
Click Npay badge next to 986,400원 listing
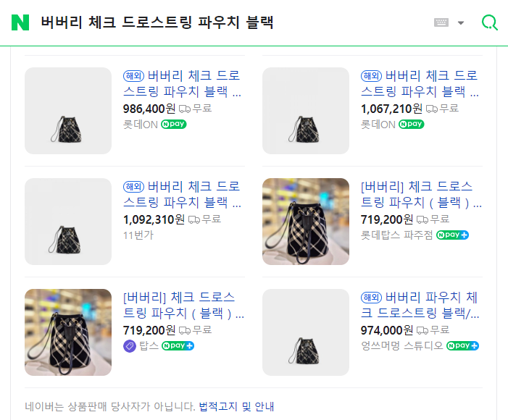[x=174, y=124]
